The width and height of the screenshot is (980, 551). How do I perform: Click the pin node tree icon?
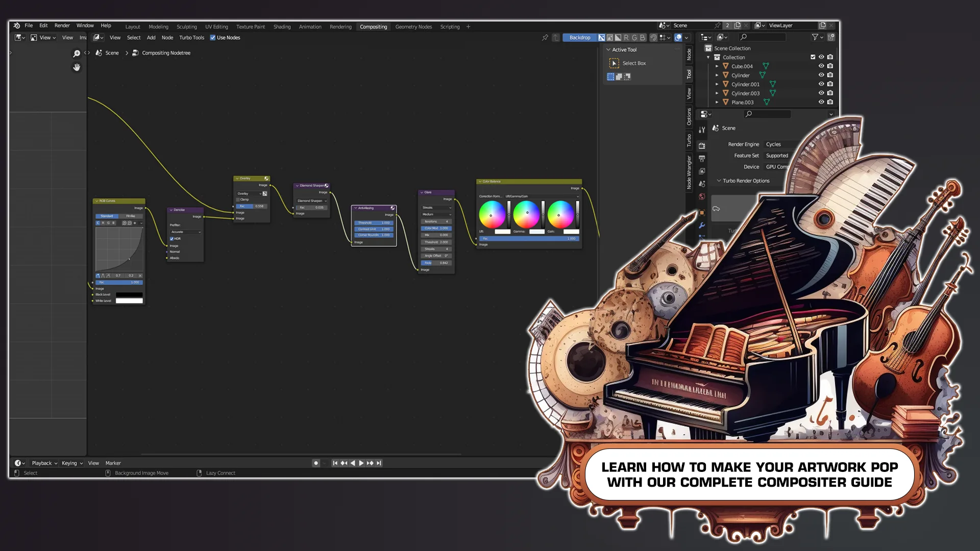545,37
